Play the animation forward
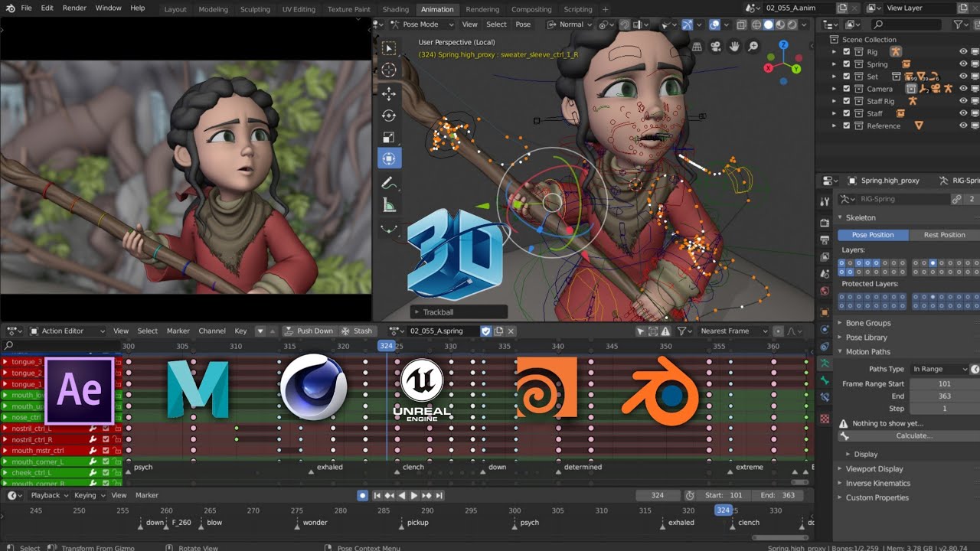The image size is (980, 551). click(x=414, y=495)
